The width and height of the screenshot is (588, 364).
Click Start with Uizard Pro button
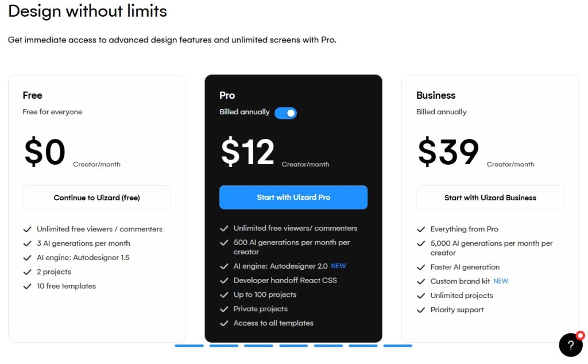click(x=293, y=197)
